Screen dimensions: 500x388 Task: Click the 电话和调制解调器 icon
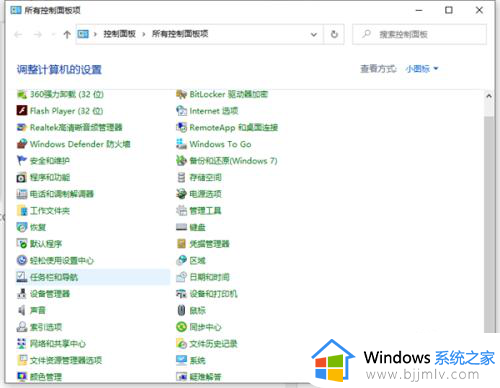point(22,194)
